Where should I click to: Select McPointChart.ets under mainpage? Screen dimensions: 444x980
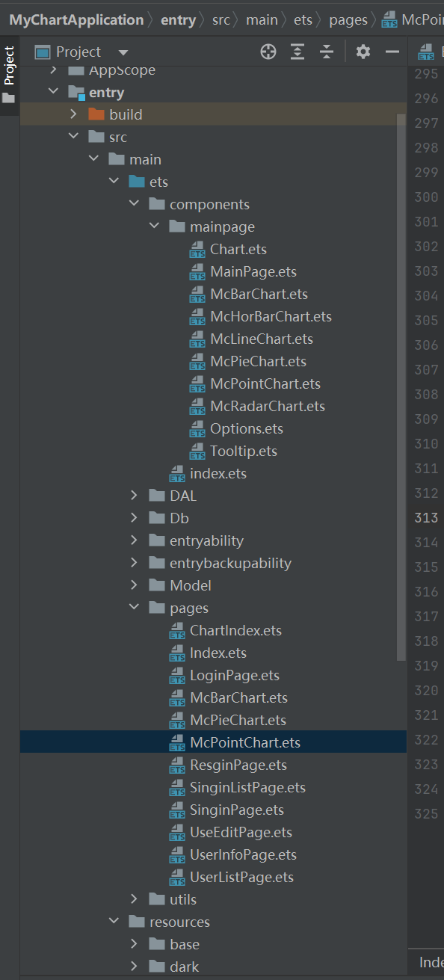[265, 383]
